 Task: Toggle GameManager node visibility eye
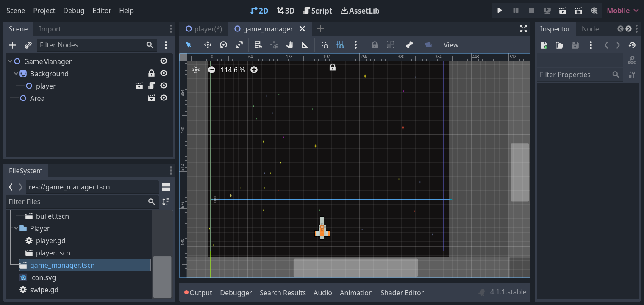pos(164,61)
